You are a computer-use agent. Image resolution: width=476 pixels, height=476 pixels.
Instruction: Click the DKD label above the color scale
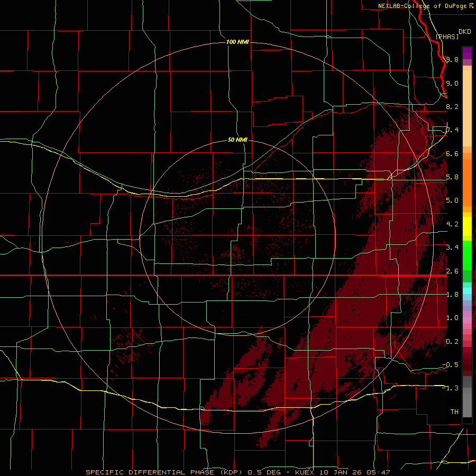pyautogui.click(x=464, y=32)
